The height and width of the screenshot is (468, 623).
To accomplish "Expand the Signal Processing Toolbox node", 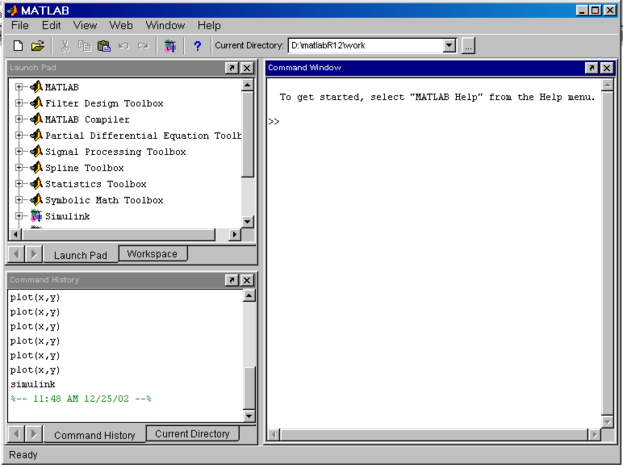I will tap(19, 151).
